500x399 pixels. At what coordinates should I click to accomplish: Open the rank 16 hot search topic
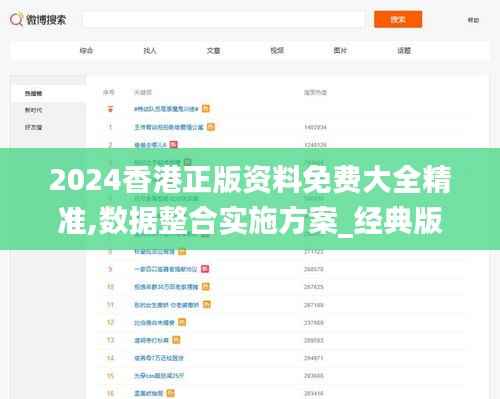coord(148,394)
